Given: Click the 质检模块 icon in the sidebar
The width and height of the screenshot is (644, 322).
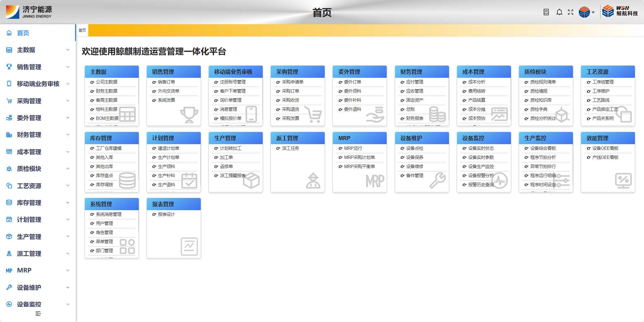Looking at the screenshot, I should pyautogui.click(x=9, y=169).
